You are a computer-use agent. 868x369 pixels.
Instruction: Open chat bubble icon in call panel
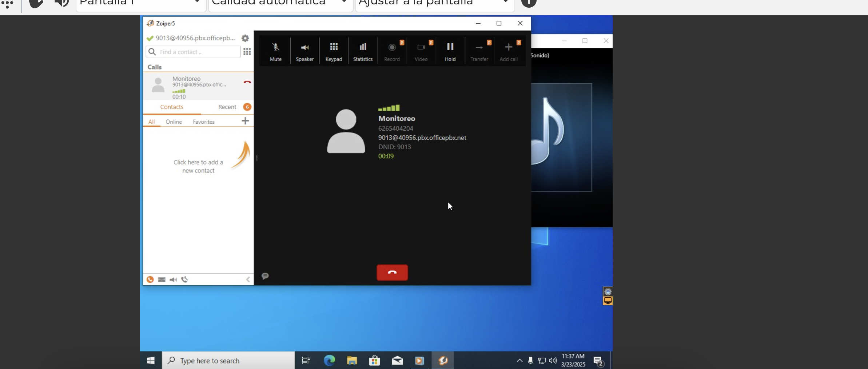(265, 276)
